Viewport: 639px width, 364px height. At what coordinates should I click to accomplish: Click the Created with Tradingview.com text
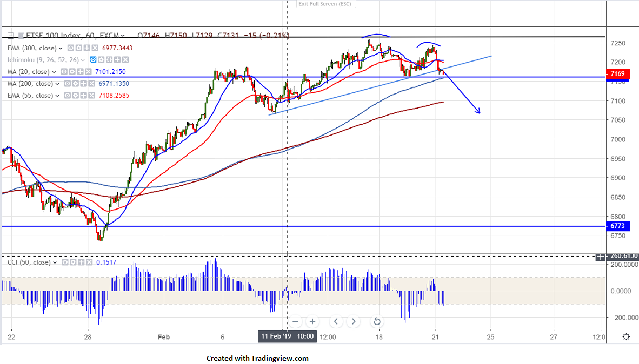click(257, 358)
